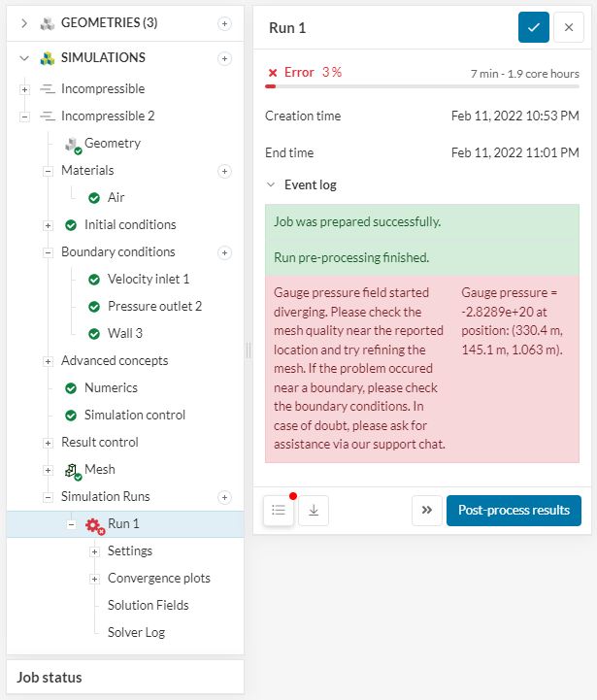Collapse the SIMULATIONS section

click(24, 58)
